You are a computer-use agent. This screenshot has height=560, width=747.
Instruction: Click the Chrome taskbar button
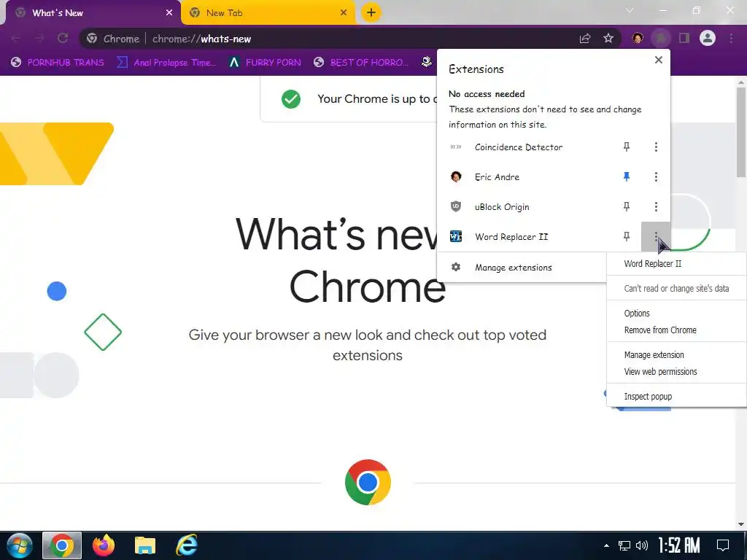62,545
